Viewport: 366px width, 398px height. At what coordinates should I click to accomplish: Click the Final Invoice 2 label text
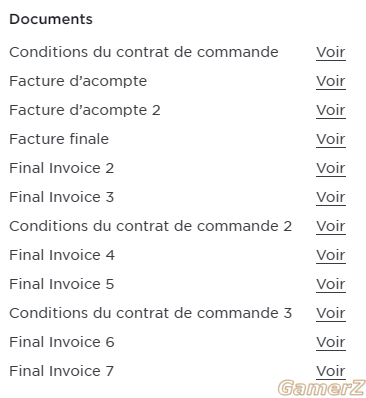[62, 168]
